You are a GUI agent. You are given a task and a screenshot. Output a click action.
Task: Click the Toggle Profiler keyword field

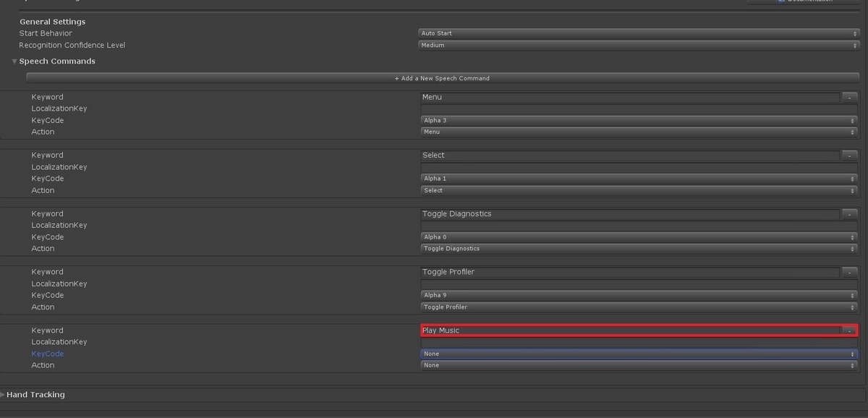pos(630,272)
